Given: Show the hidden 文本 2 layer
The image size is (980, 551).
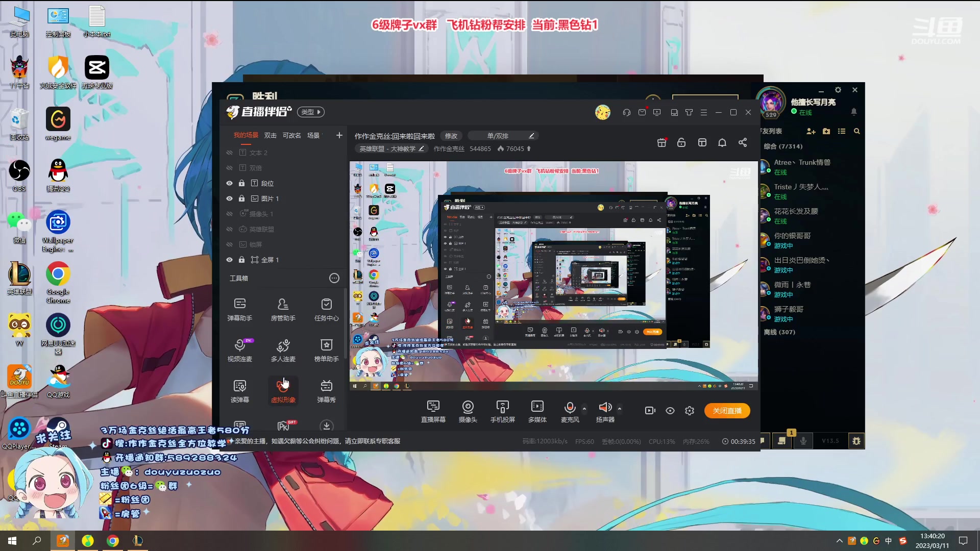Looking at the screenshot, I should [229, 153].
